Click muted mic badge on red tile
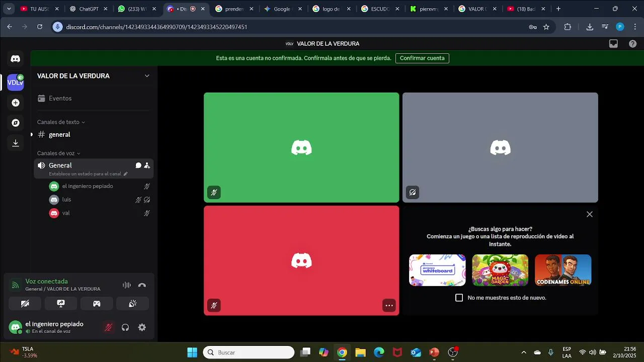Image resolution: width=644 pixels, height=362 pixels. pyautogui.click(x=214, y=305)
